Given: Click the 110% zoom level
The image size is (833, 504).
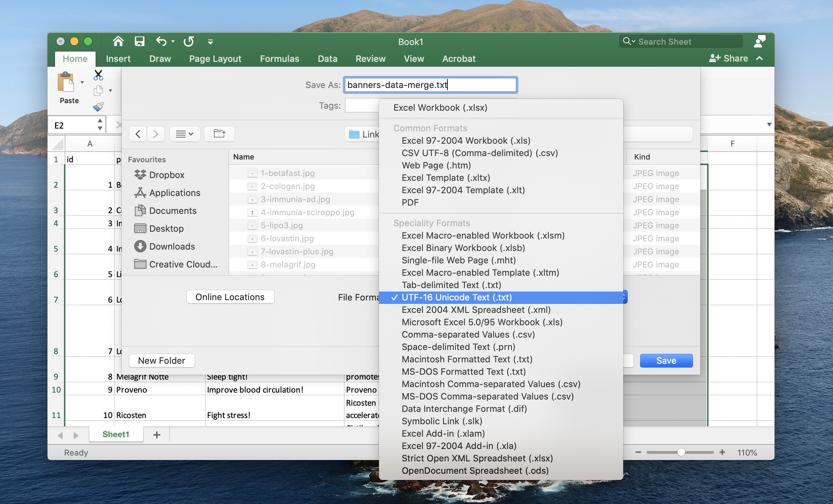Looking at the screenshot, I should (x=747, y=453).
